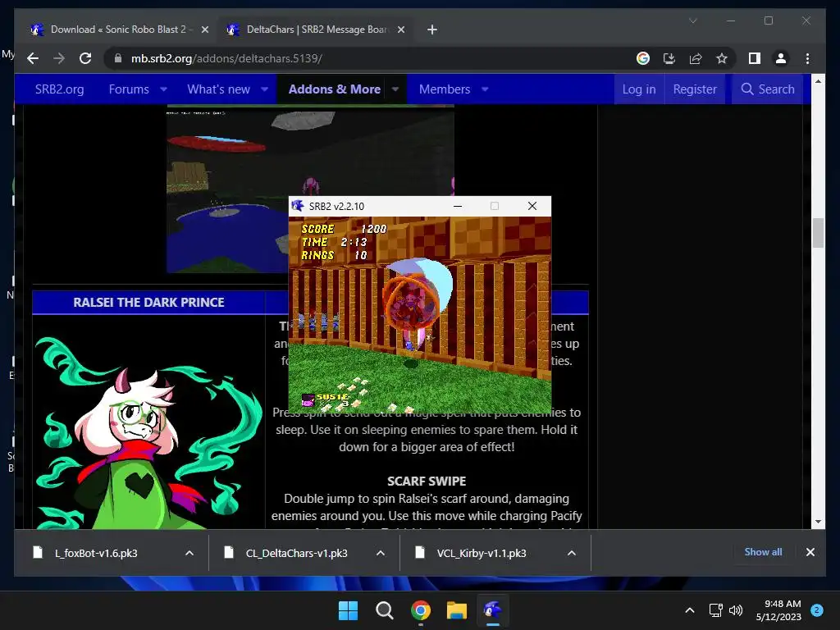Open notification center badge

pyautogui.click(x=817, y=609)
